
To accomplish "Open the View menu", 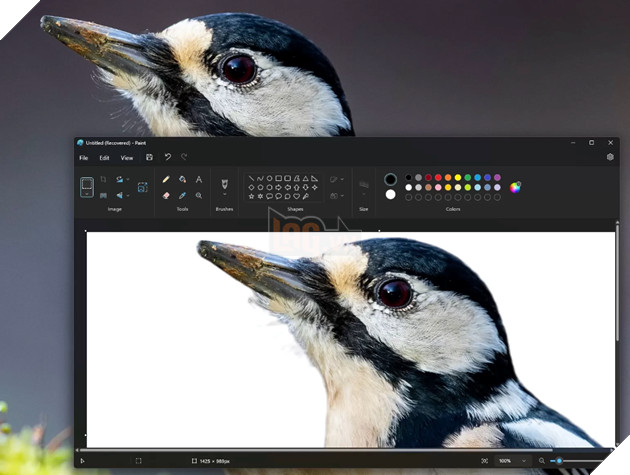I will (127, 158).
